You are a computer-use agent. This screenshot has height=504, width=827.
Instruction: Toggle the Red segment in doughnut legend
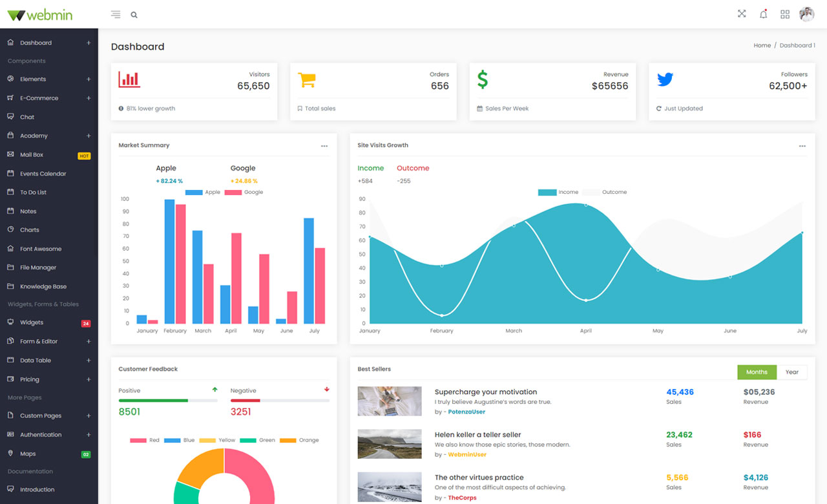click(145, 440)
